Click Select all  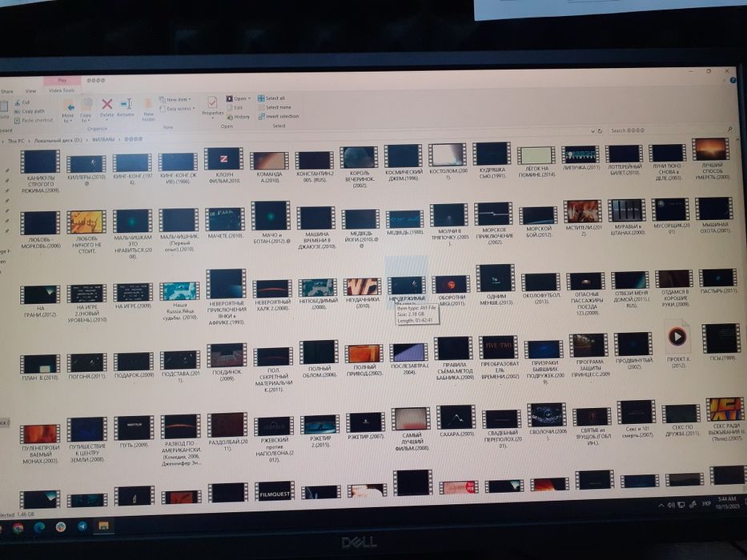pyautogui.click(x=271, y=98)
